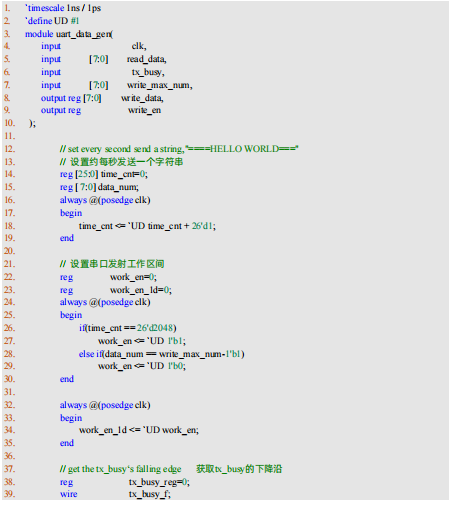Click the closing ); on line 10

tap(32, 123)
